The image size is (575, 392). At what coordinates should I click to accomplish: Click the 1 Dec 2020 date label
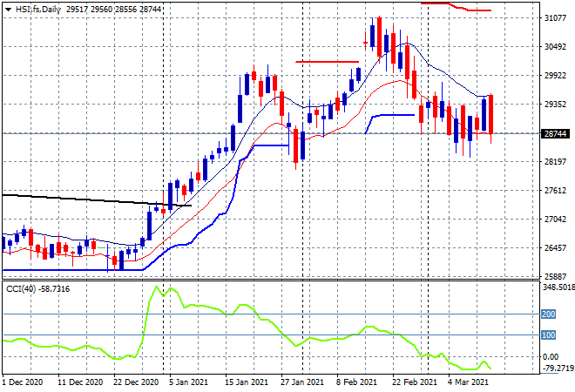(23, 382)
